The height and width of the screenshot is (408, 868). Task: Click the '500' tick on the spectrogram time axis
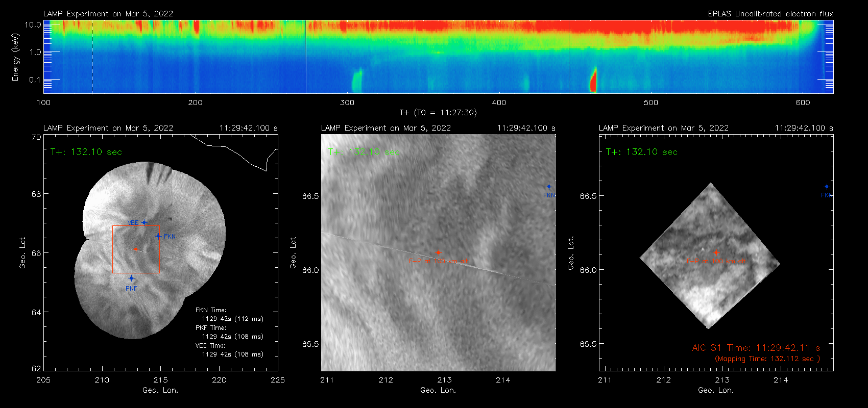(651, 103)
